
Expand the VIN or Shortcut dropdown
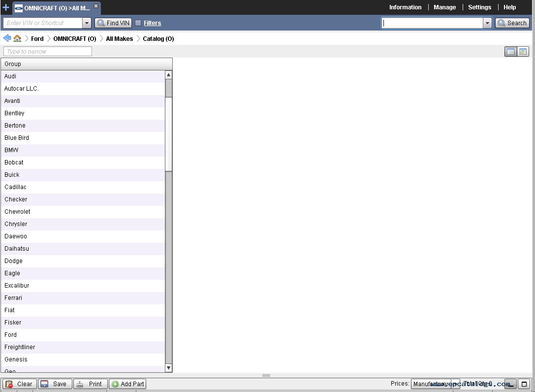[87, 23]
